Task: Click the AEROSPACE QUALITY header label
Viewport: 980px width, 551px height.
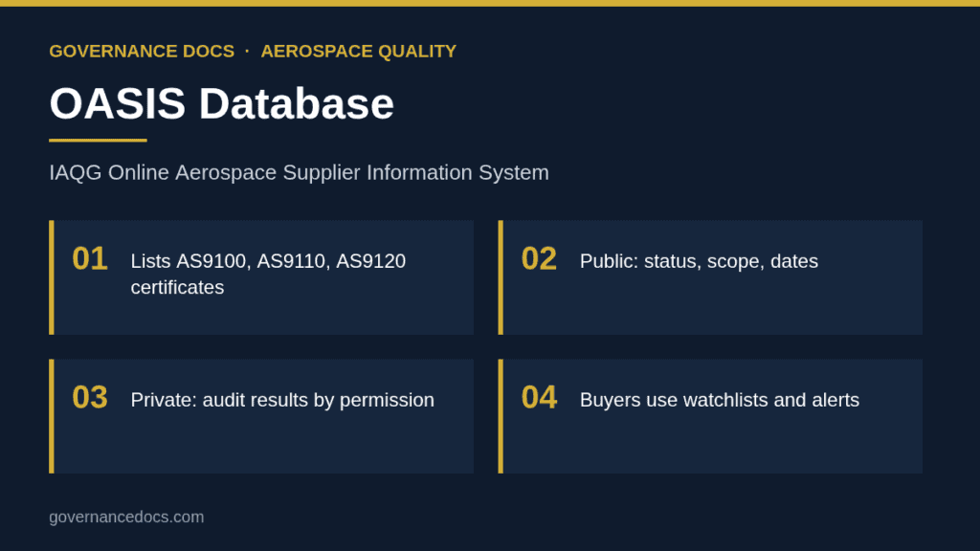Action: tap(358, 52)
